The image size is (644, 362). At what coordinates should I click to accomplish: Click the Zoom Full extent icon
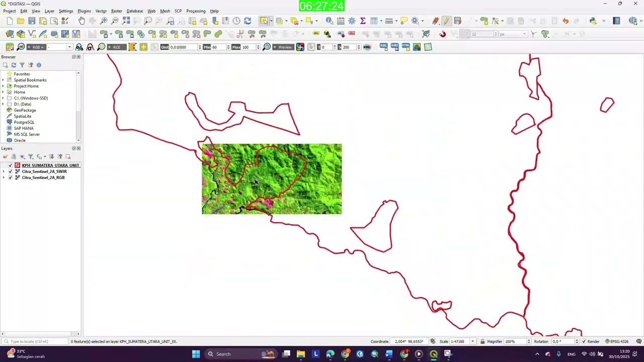[x=126, y=21]
